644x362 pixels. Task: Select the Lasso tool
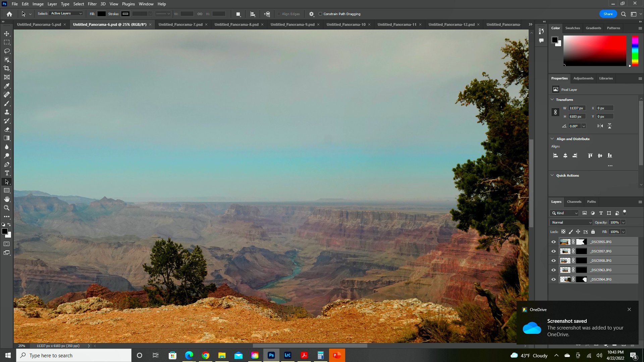(7, 51)
